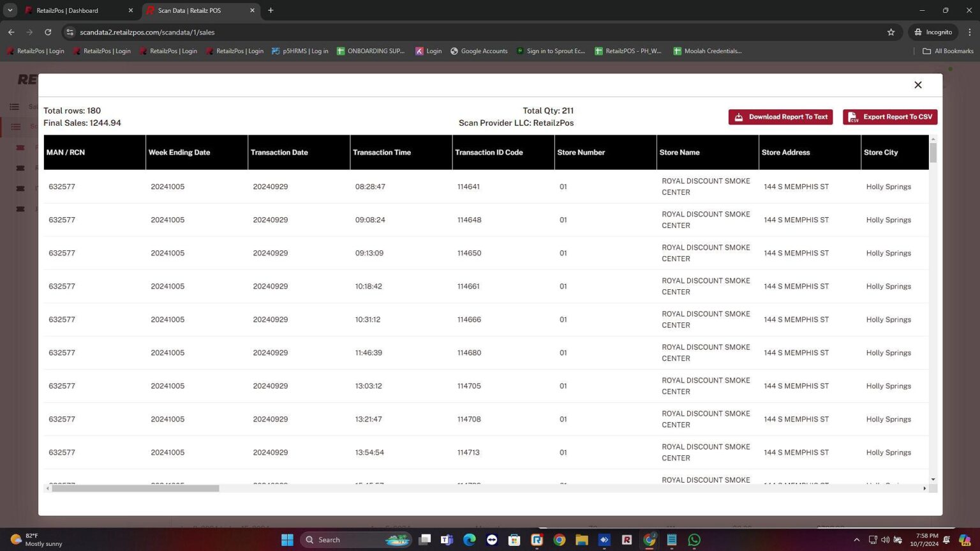Click the table scroll-right arrow
Viewport: 980px width, 551px height.
924,488
